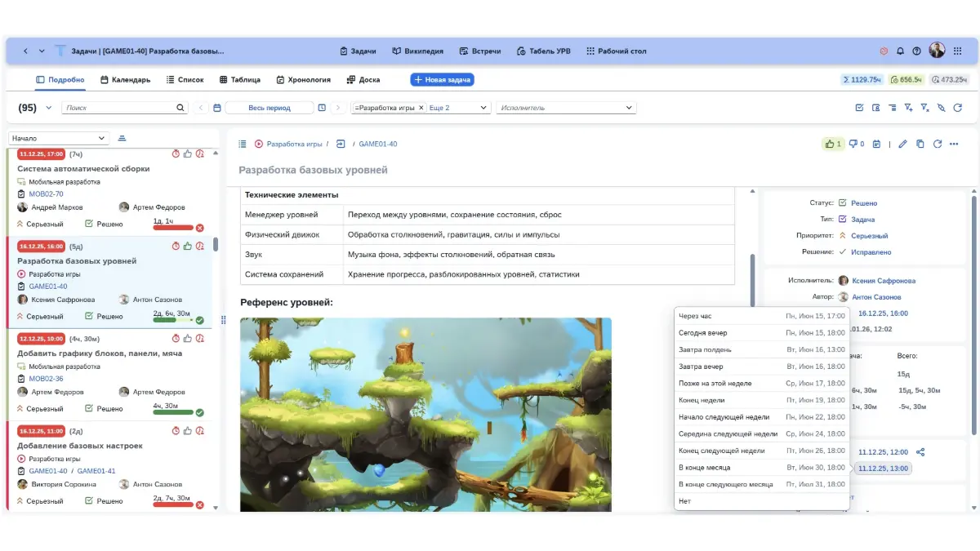Click the tag-off icon in the filter toolbar
Screen dimensions: 980x551
(x=941, y=108)
